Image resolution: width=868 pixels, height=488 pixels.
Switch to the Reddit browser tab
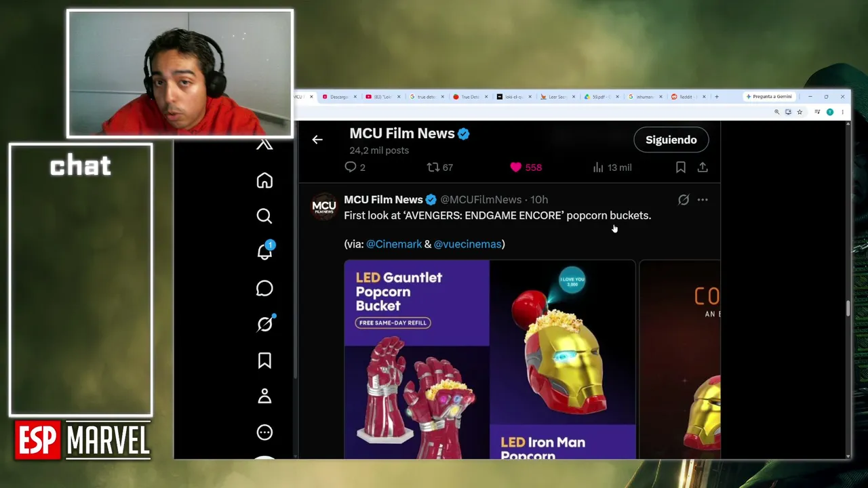click(x=687, y=97)
